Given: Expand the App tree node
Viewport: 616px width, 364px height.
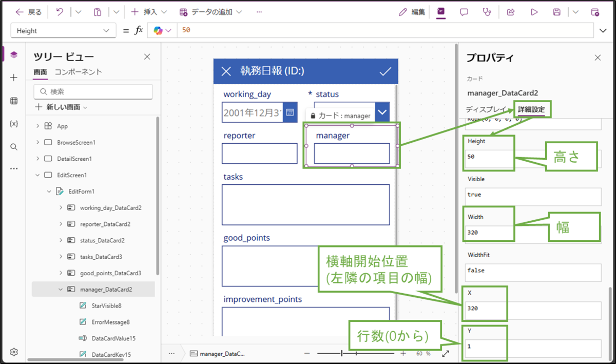Looking at the screenshot, I should click(x=37, y=126).
